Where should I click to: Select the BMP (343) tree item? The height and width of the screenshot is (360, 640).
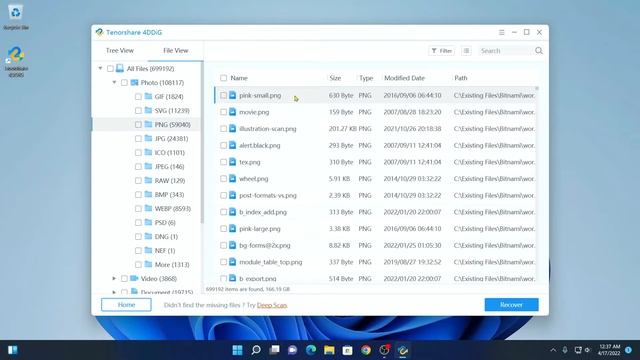tap(169, 194)
